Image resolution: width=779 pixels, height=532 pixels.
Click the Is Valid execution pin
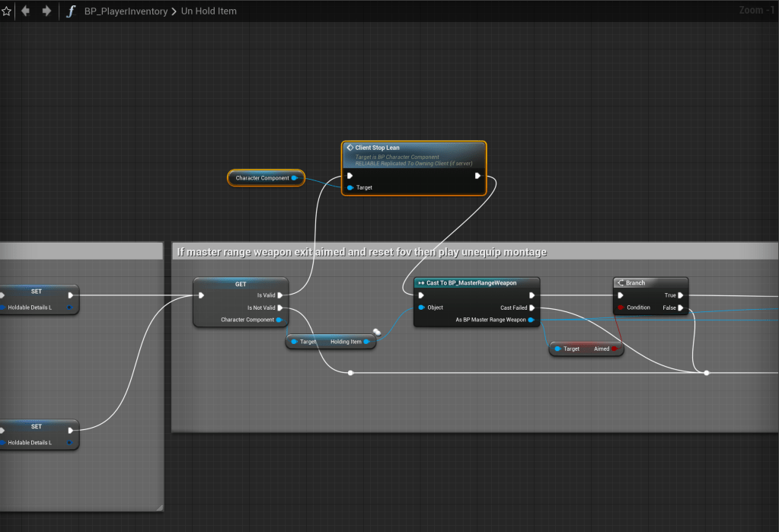pos(280,295)
